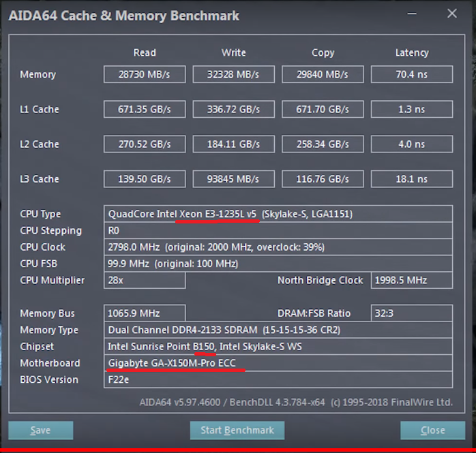Click CPU Clock value 2798.0 MHz
The image size is (476, 453).
coord(278,247)
